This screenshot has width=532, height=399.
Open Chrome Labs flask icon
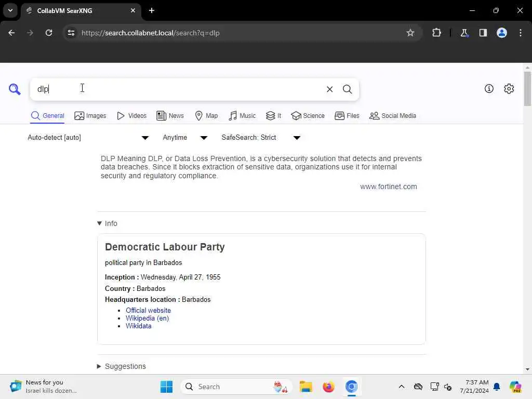(464, 33)
